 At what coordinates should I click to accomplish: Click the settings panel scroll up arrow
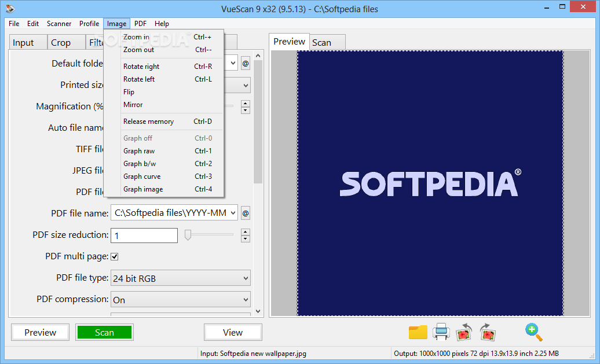[x=258, y=56]
